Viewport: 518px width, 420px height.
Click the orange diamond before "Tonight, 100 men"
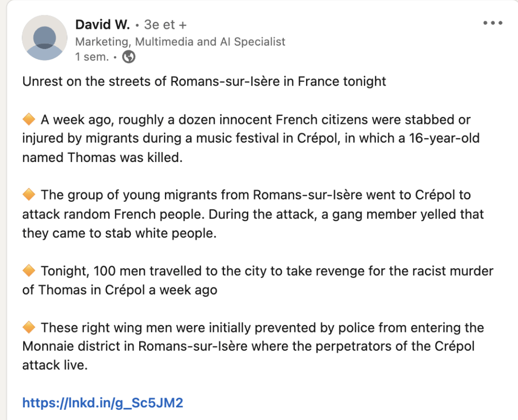pos(29,271)
